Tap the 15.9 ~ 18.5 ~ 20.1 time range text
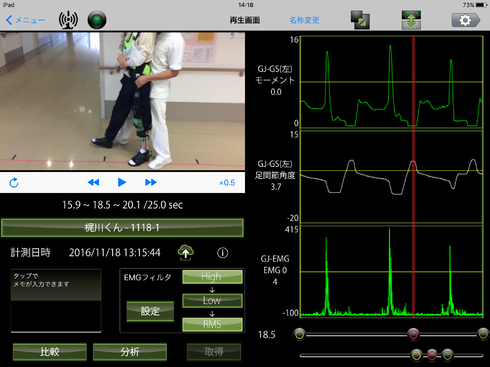The image size is (490, 367). [x=122, y=205]
